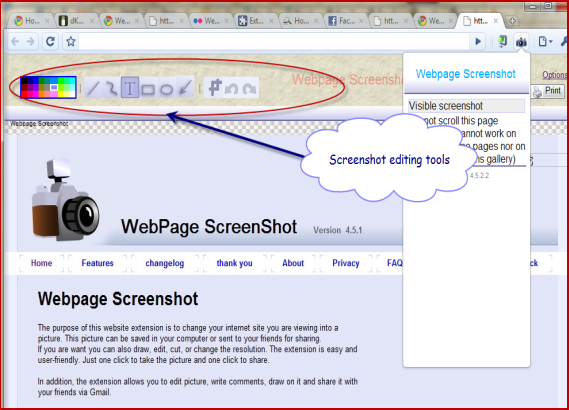569x410 pixels.
Task: Open the color palette grid
Action: (x=48, y=87)
